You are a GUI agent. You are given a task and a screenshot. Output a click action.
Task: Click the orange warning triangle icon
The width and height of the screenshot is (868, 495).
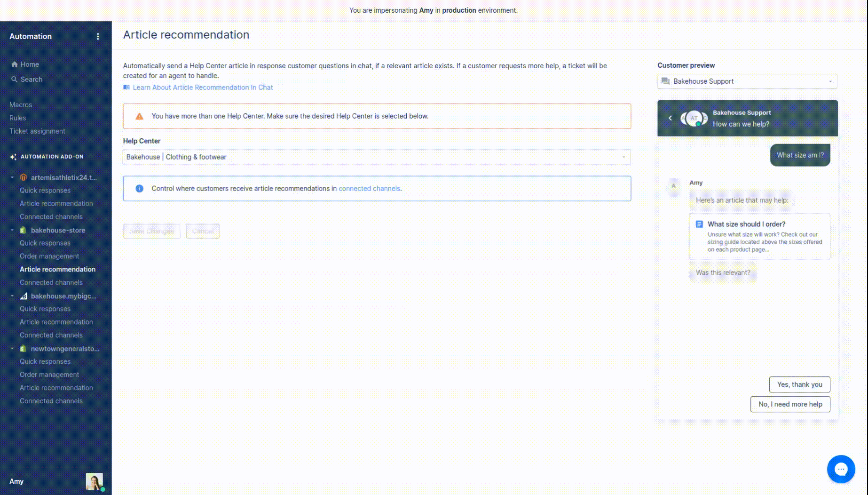140,116
